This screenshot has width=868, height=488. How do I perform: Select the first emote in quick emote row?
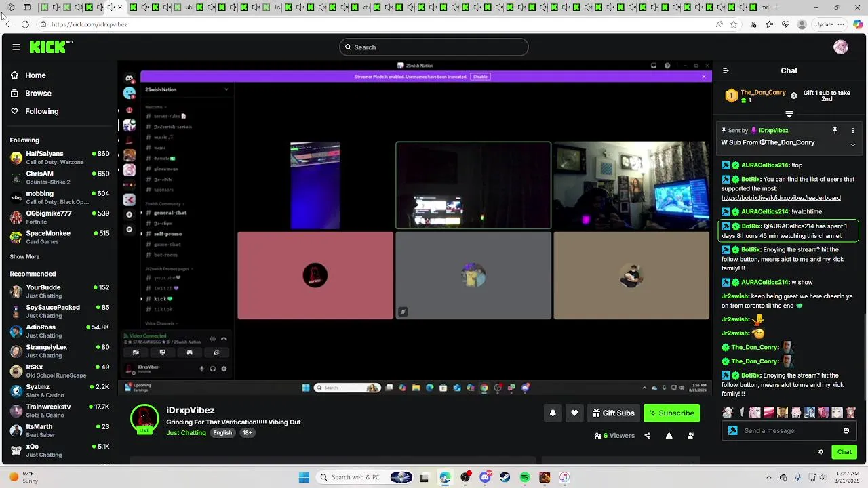pos(728,412)
